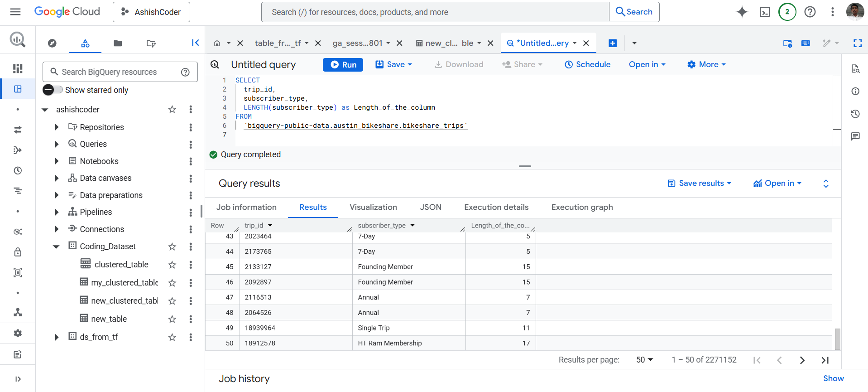Collapse the Coding_Dataset node
The height and width of the screenshot is (392, 868).
coord(56,247)
